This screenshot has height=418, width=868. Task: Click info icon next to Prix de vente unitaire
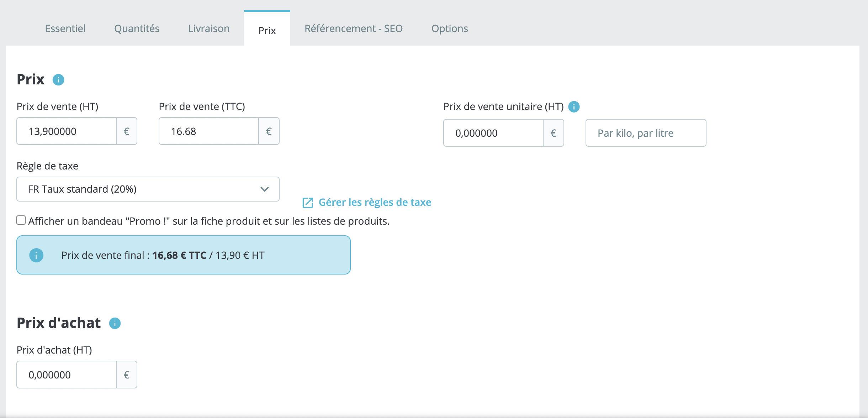pyautogui.click(x=574, y=107)
